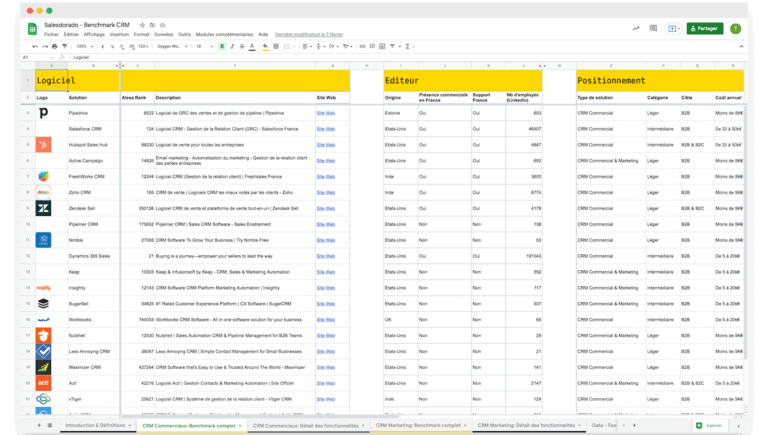
Task: Open the Outils menu
Action: pos(184,35)
